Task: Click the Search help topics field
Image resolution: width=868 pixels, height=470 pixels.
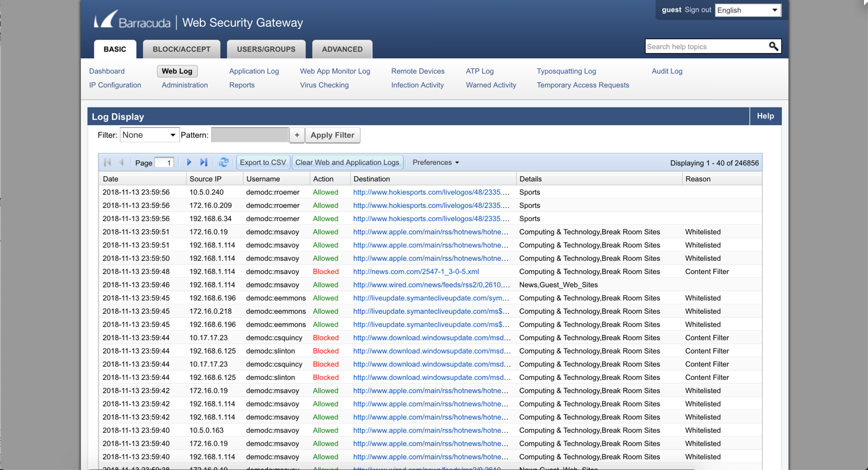Action: click(x=705, y=46)
